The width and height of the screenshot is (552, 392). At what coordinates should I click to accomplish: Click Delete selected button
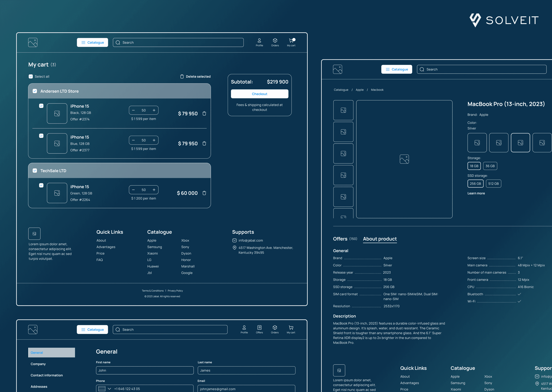coord(195,76)
